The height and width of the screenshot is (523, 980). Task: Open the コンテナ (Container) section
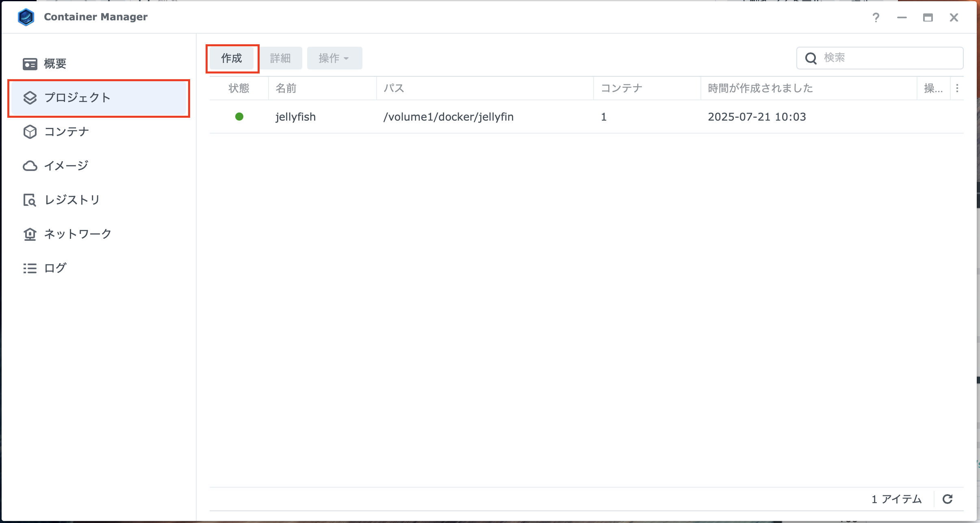[x=66, y=131]
